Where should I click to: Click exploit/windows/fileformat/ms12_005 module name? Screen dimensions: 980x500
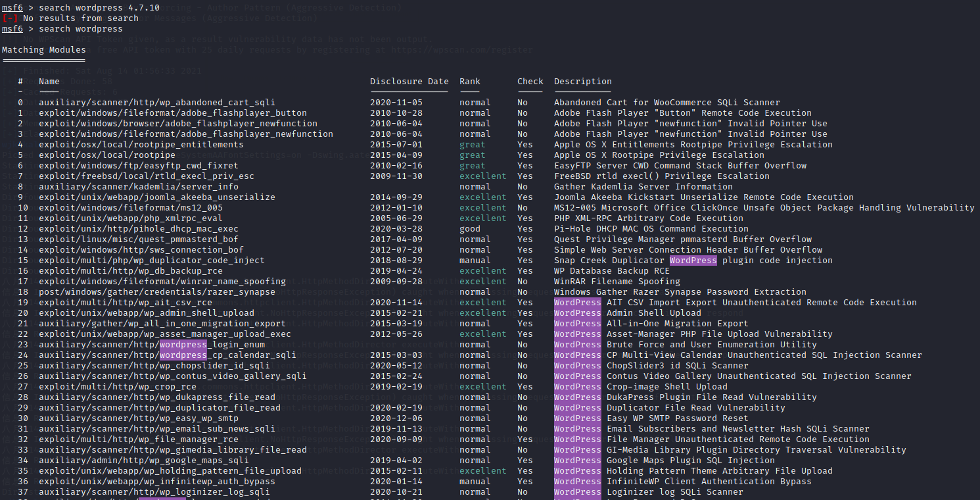pos(131,208)
